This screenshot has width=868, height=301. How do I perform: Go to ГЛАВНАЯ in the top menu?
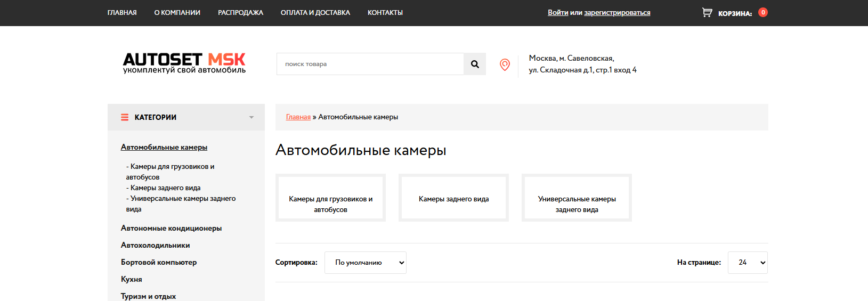point(122,13)
